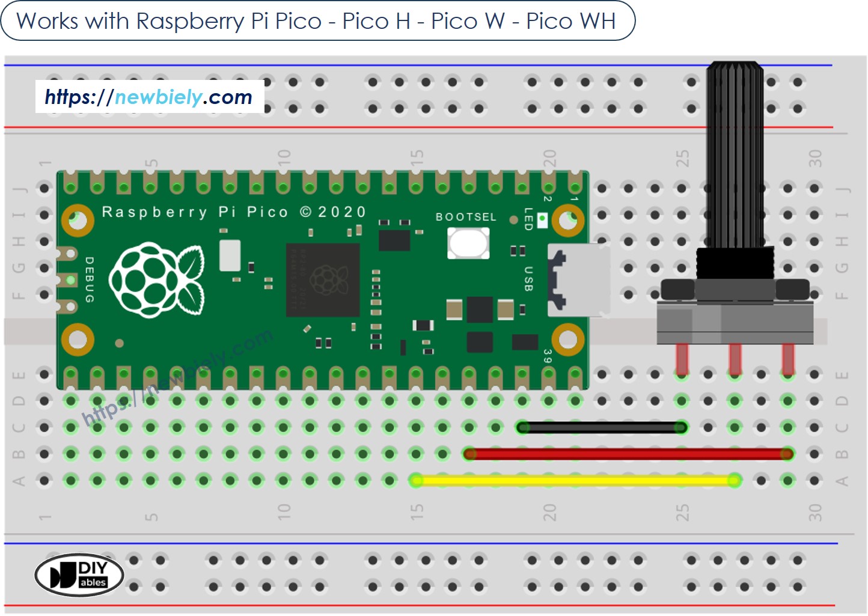Click the top-right gold mounting hole on Pico
The width and height of the screenshot is (868, 616).
pyautogui.click(x=568, y=221)
